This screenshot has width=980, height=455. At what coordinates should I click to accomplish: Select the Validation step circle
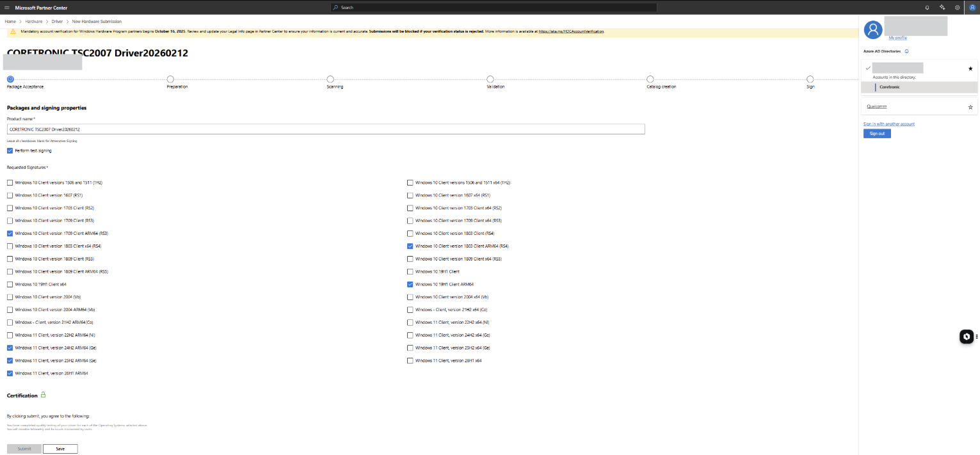(x=490, y=79)
